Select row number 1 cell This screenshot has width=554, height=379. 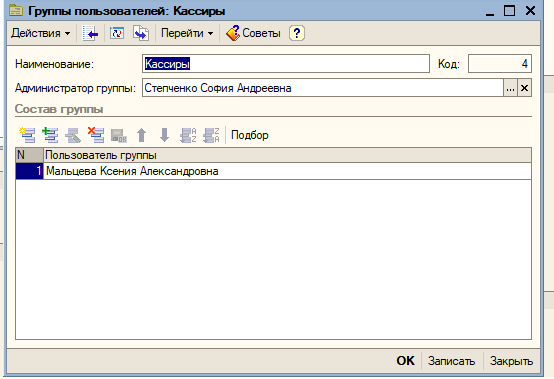click(29, 171)
